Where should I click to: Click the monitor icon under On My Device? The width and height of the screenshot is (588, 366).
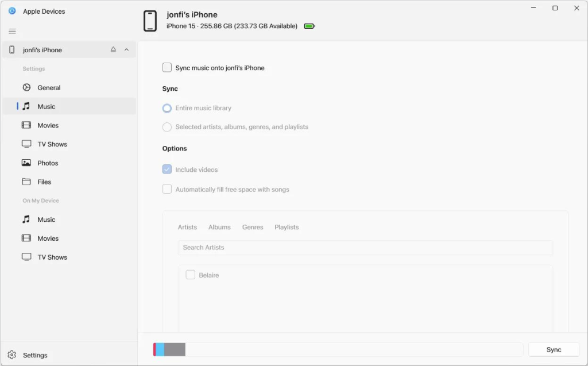coord(26,257)
